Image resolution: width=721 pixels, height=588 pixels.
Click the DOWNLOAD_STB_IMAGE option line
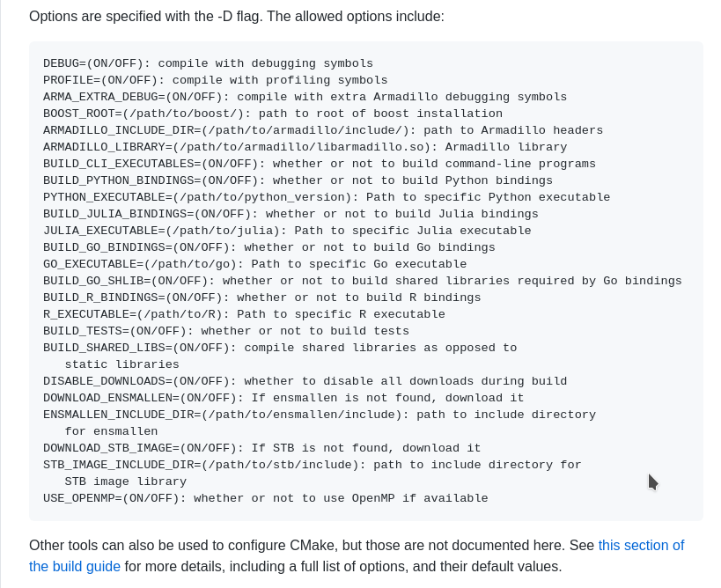tap(262, 448)
